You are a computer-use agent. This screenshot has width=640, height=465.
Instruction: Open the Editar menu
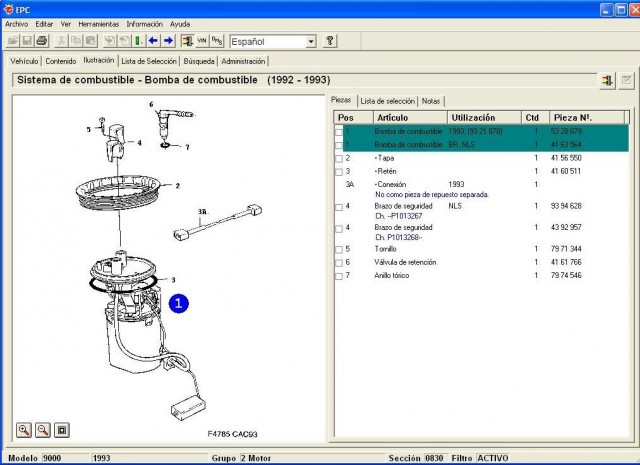[x=44, y=24]
